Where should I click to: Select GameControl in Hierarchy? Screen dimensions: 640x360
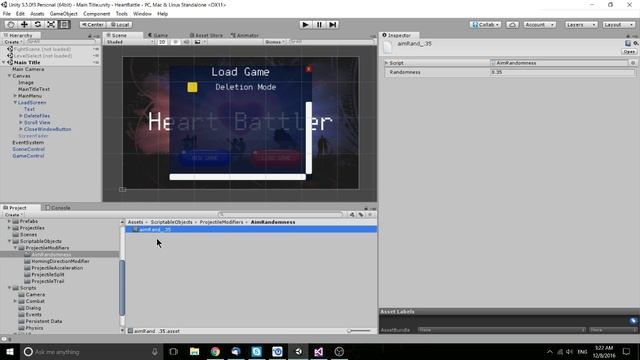pos(28,156)
